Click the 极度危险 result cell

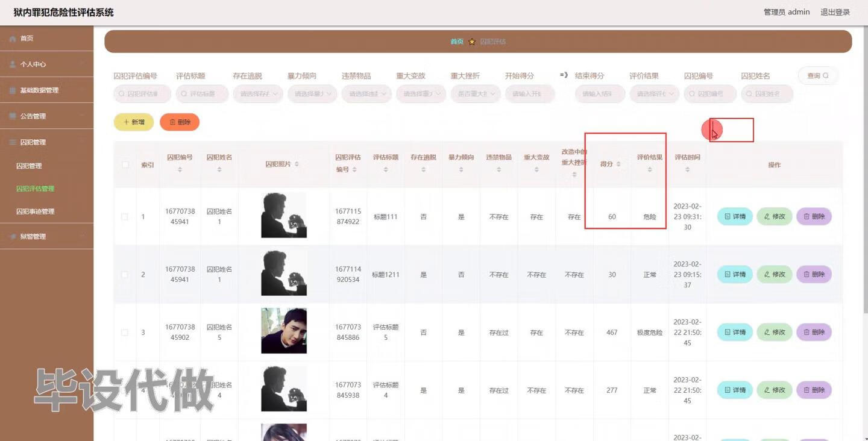650,333
